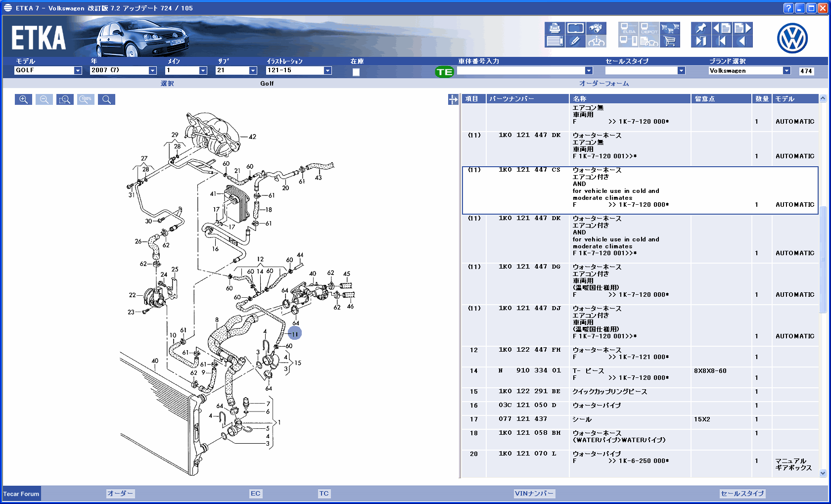This screenshot has height=504, width=831.
Task: Click the parts list scroll up arrow
Action: pyautogui.click(x=823, y=98)
